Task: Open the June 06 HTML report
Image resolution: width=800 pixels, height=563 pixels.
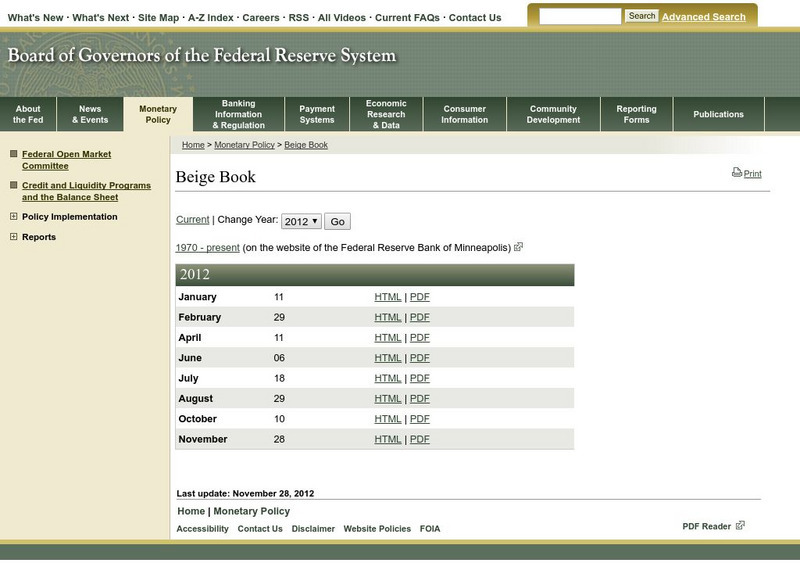Action: coord(388,358)
